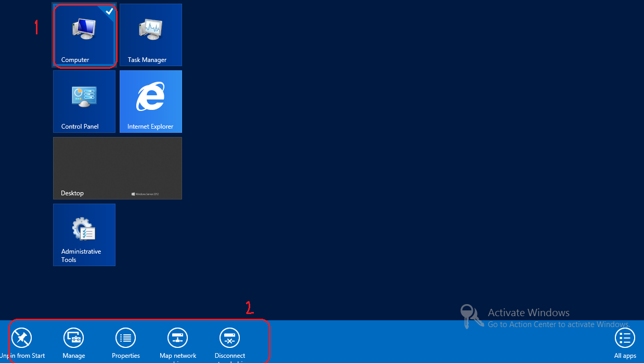The height and width of the screenshot is (363, 644).
Task: Open the Control Panel tile
Action: point(84,102)
